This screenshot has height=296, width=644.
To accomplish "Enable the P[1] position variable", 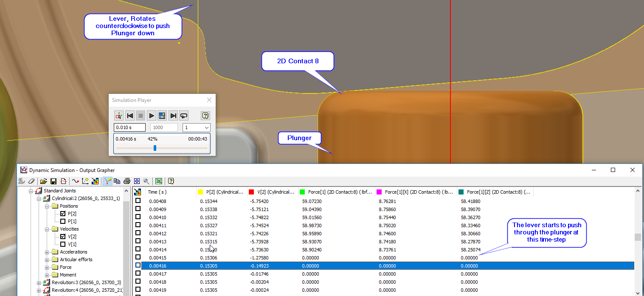I will tap(63, 221).
